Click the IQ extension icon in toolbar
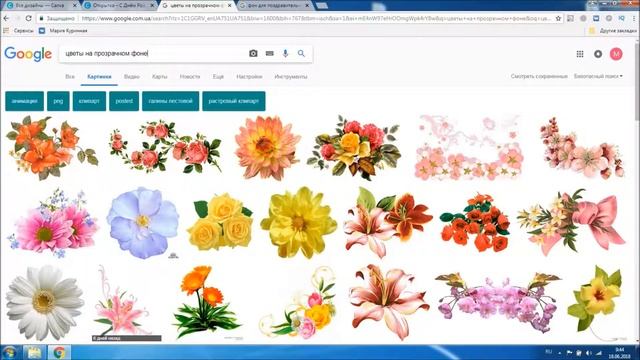 pos(622,18)
